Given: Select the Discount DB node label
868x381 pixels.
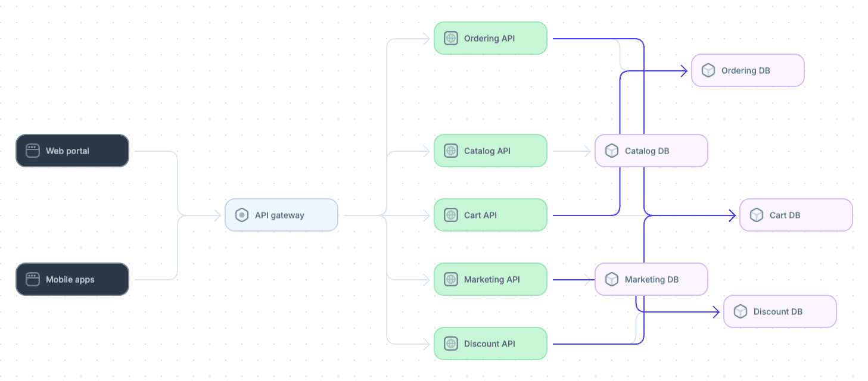Looking at the screenshot, I should (x=778, y=312).
